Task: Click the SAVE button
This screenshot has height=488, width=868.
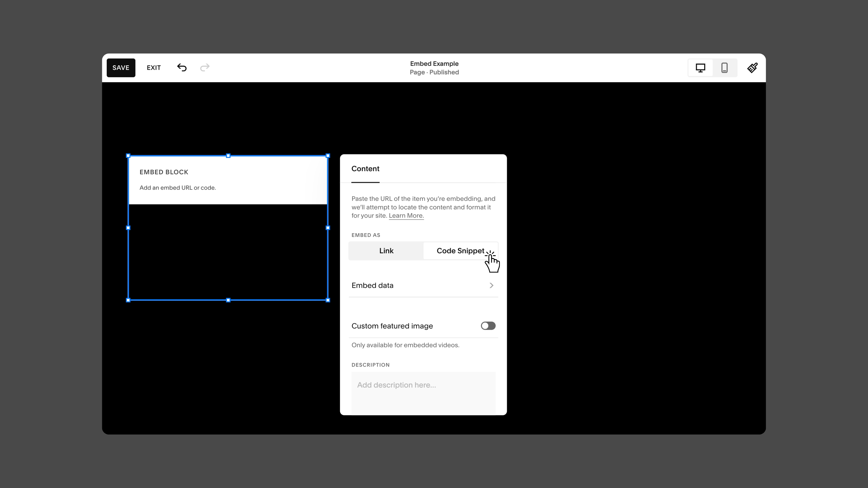Action: tap(121, 68)
